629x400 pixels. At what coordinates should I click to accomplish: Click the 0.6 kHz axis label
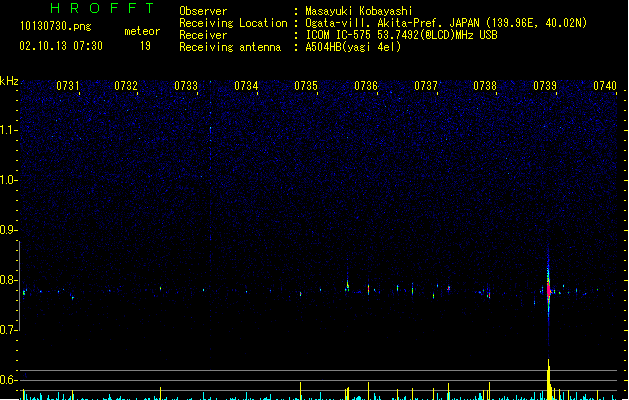coord(9,380)
